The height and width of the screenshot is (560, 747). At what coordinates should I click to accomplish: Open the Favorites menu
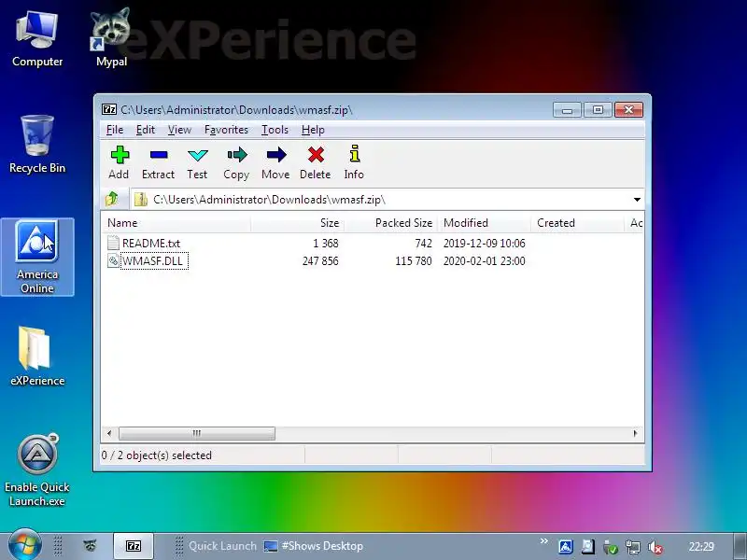point(226,130)
